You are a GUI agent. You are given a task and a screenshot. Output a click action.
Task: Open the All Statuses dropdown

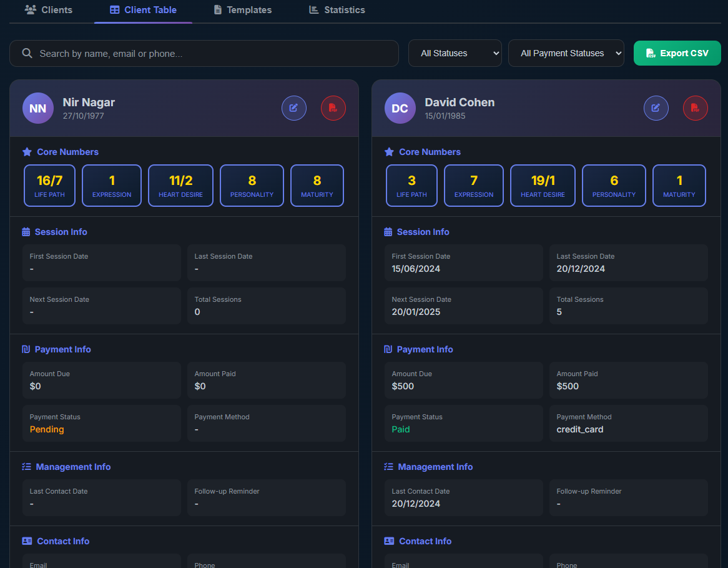point(455,54)
